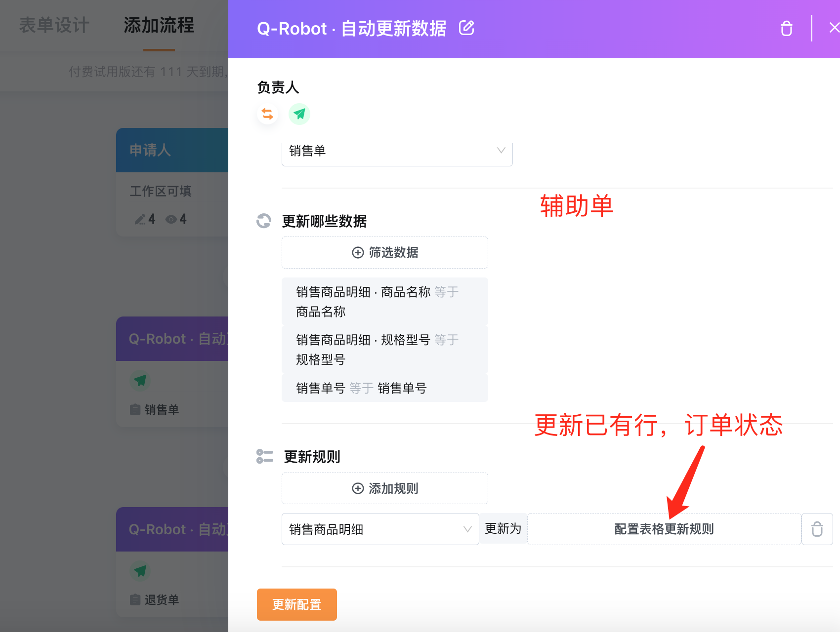The height and width of the screenshot is (632, 840).
Task: Click the clipboard icon beside 销售单 in flow
Action: tap(135, 409)
